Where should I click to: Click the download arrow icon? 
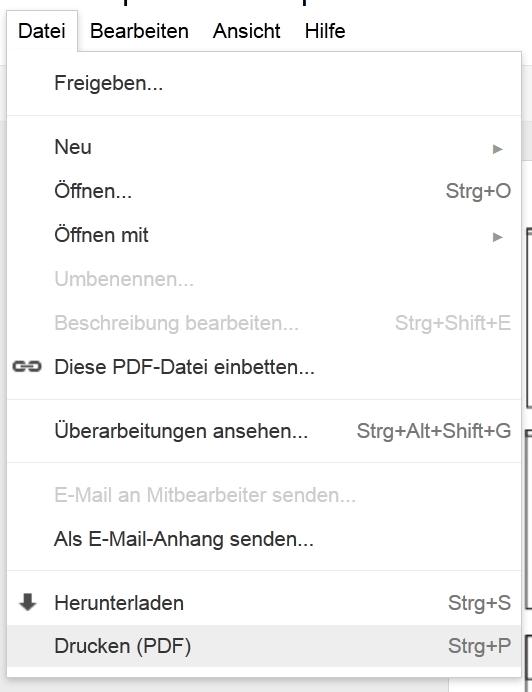click(x=27, y=602)
